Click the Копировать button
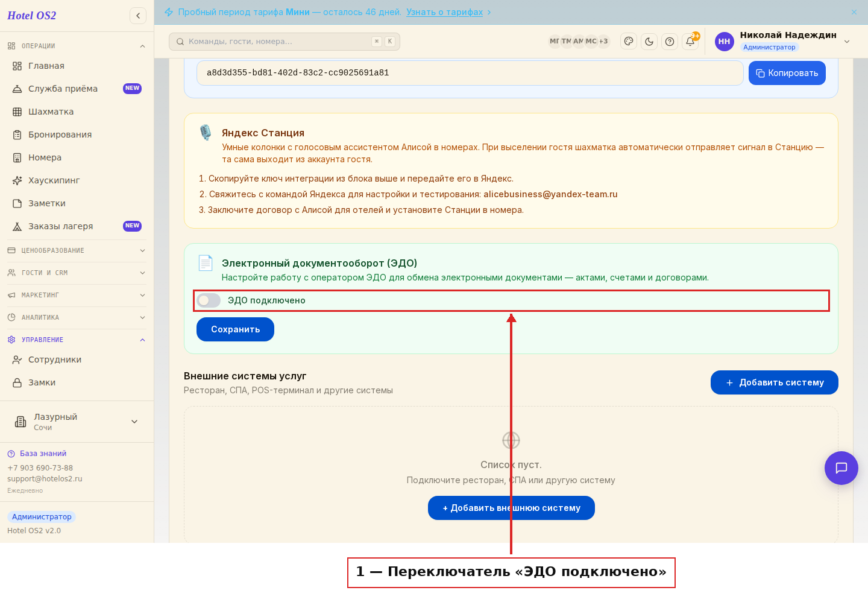 tap(787, 73)
